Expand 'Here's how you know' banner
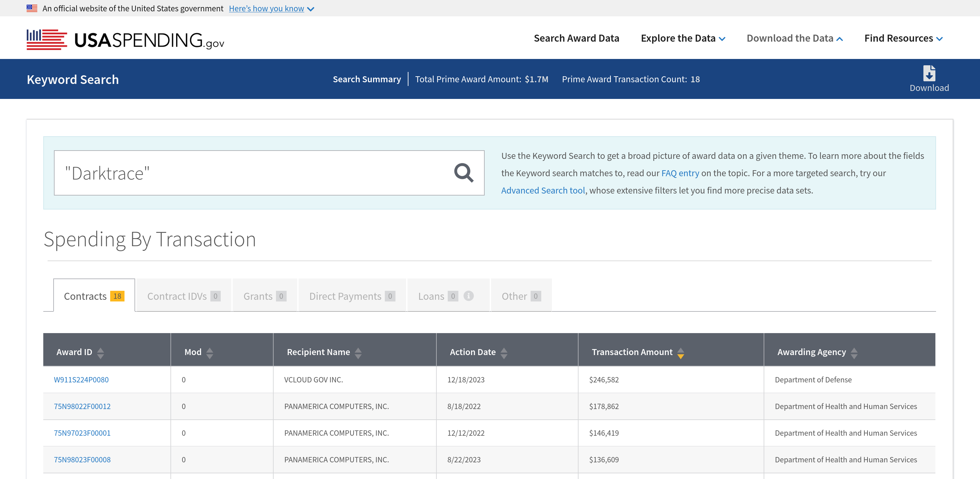 point(271,8)
